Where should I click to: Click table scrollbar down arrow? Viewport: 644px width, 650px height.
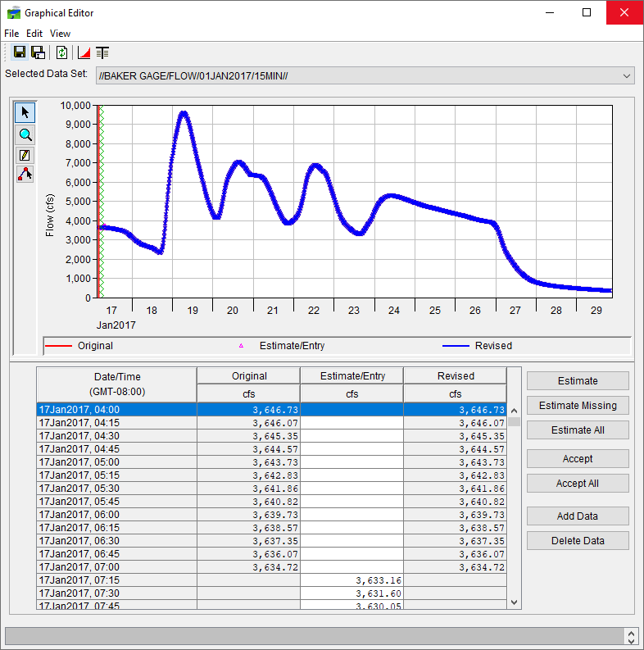click(515, 602)
